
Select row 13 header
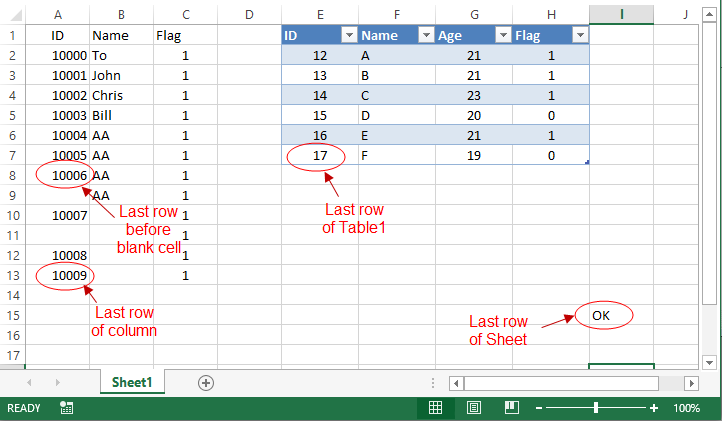tap(12, 275)
